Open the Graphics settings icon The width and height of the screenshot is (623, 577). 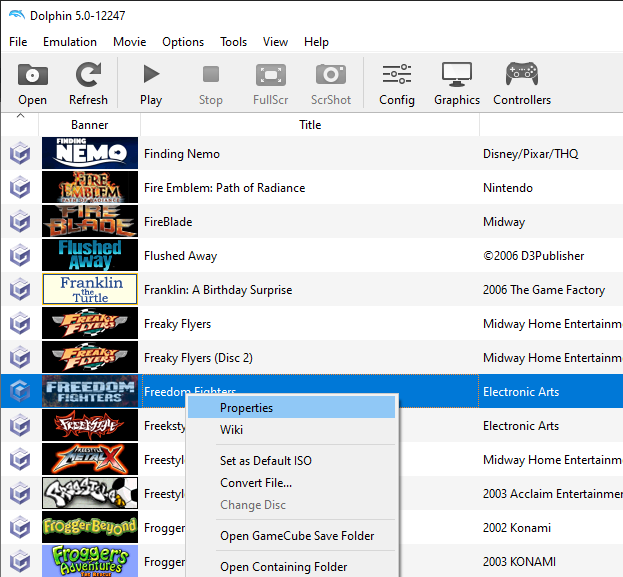[457, 74]
